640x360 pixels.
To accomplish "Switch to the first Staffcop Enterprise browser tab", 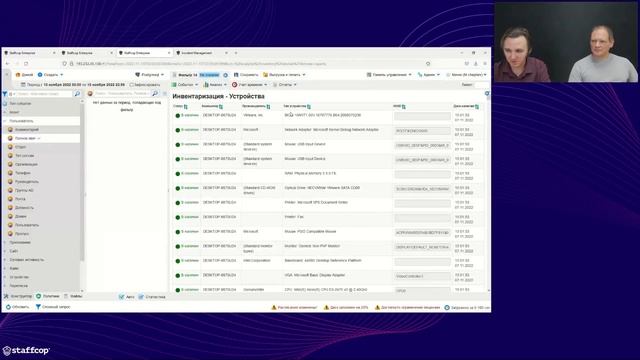I will 29,53.
